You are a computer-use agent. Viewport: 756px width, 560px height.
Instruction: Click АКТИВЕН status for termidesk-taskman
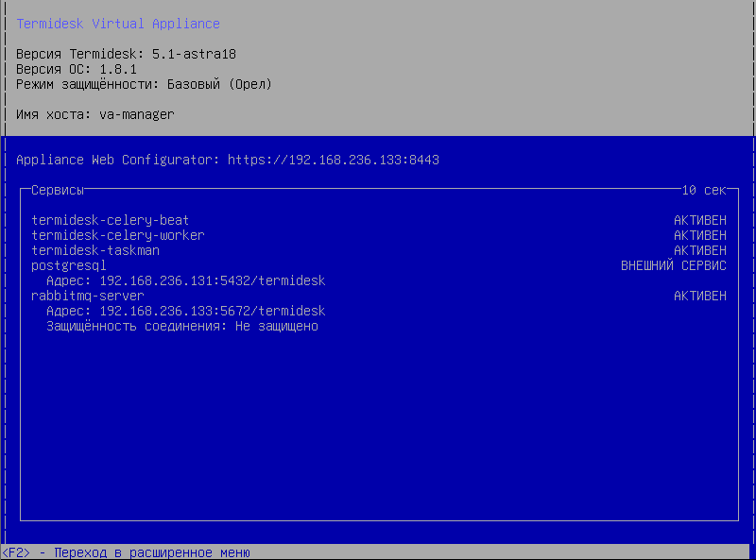tap(699, 250)
